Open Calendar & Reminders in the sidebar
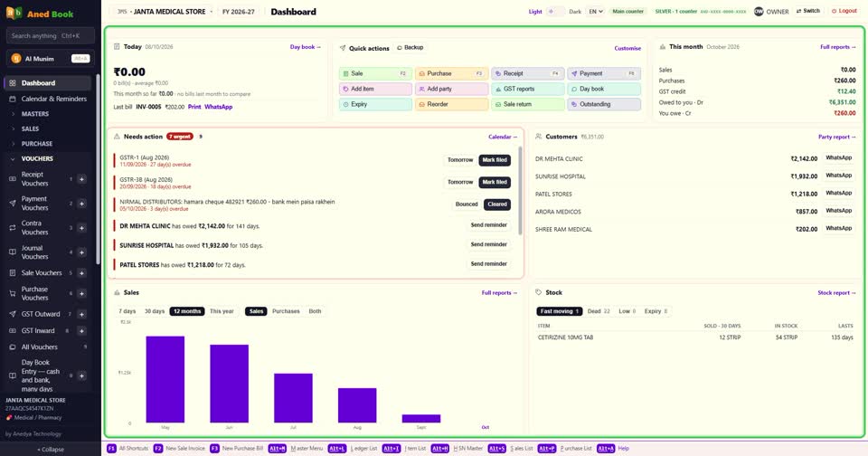This screenshot has width=868, height=456. coord(49,99)
